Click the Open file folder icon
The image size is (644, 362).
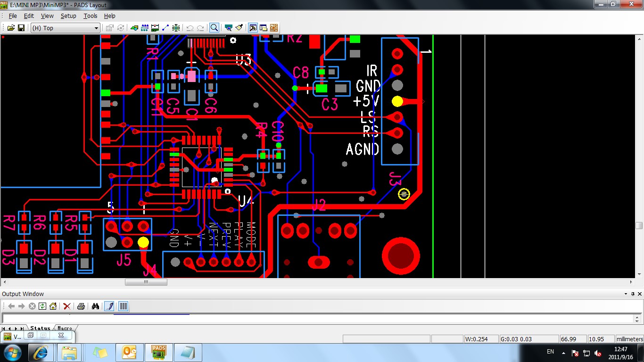click(x=11, y=28)
